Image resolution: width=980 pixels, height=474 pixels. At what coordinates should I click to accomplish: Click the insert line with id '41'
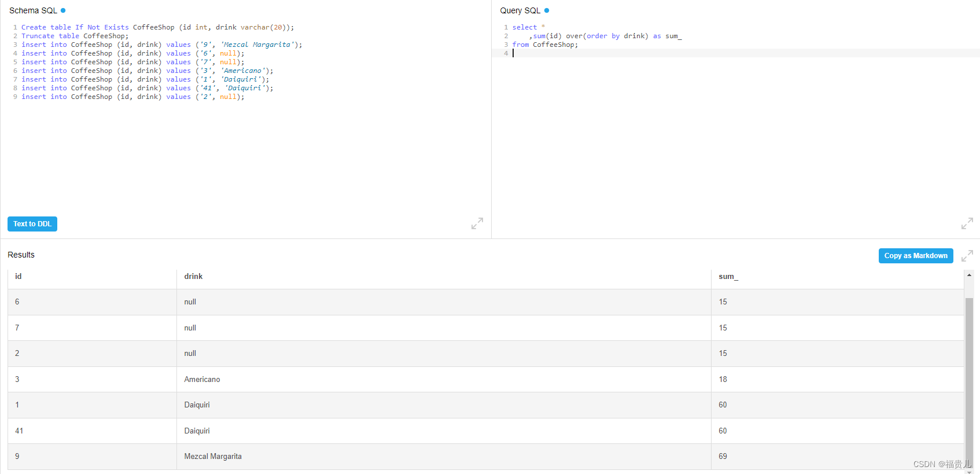click(147, 88)
